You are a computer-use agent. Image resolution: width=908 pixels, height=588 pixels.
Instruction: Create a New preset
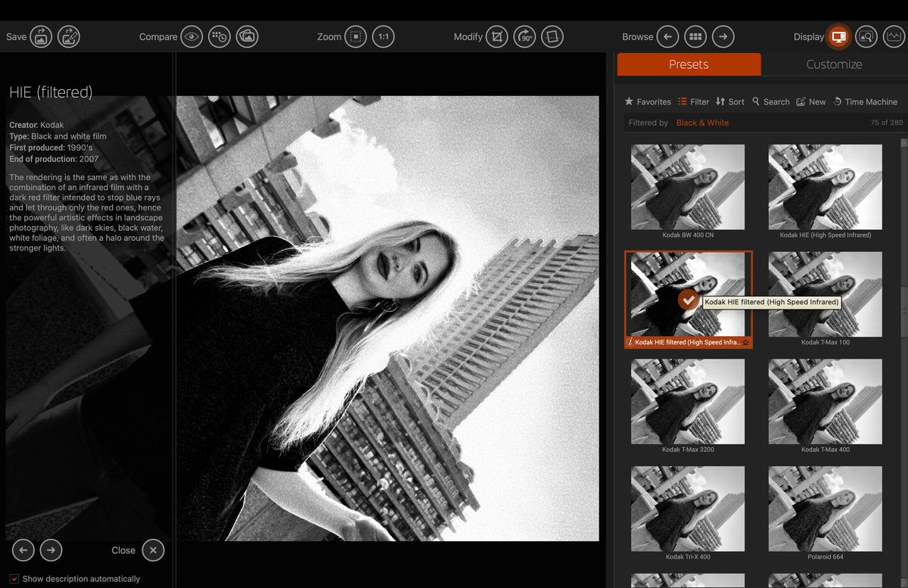click(811, 101)
